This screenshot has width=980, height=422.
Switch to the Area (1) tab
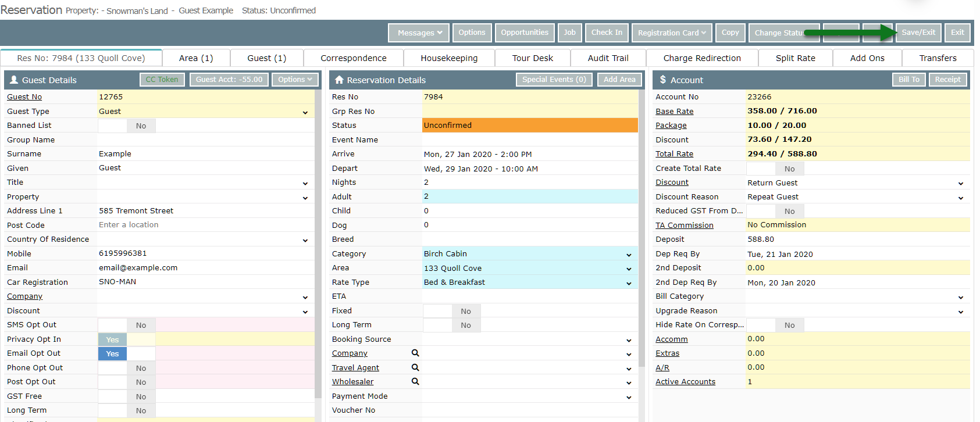tap(196, 58)
